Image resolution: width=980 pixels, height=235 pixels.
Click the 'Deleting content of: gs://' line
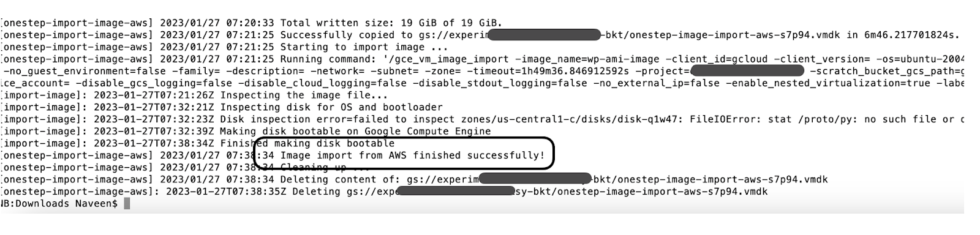415,179
